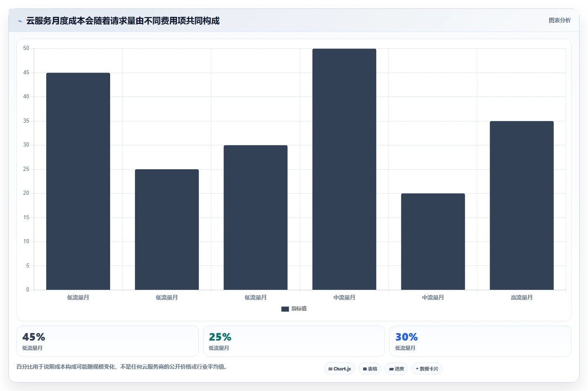Click the Chart.js chip
Viewport: 588px width, 391px height.
pyautogui.click(x=340, y=369)
